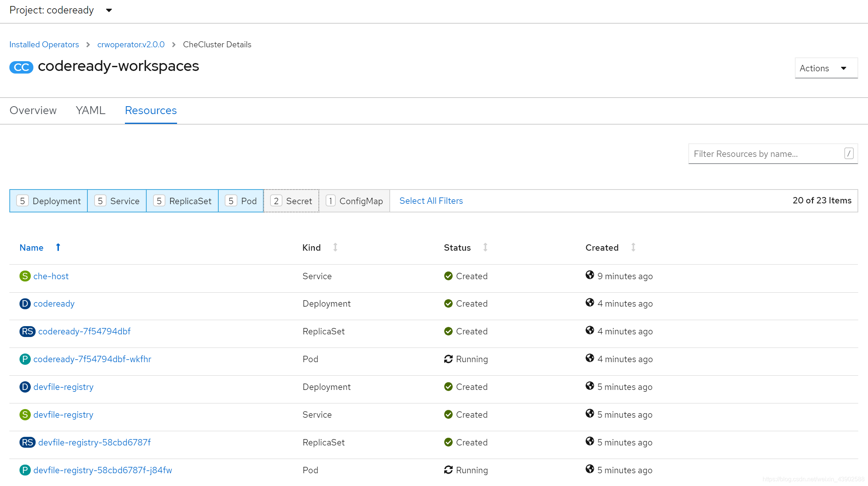Image resolution: width=868 pixels, height=486 pixels.
Task: Click the green check icon in the che-host row
Action: pos(448,276)
